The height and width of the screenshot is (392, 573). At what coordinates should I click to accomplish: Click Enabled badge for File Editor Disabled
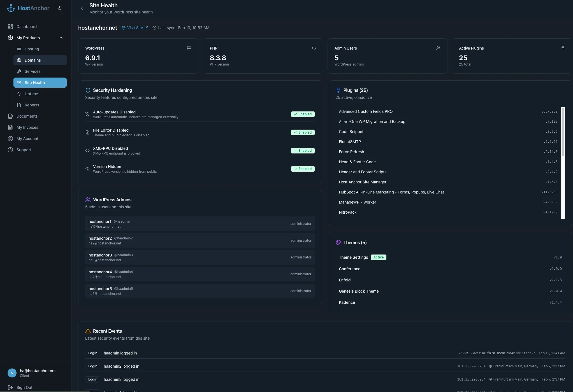point(303,132)
